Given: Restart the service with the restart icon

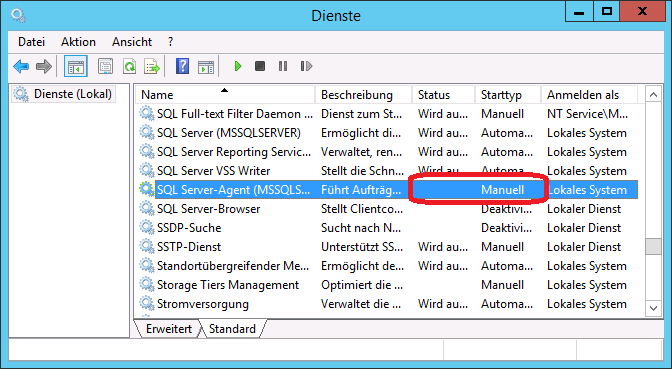Looking at the screenshot, I should pyautogui.click(x=306, y=66).
